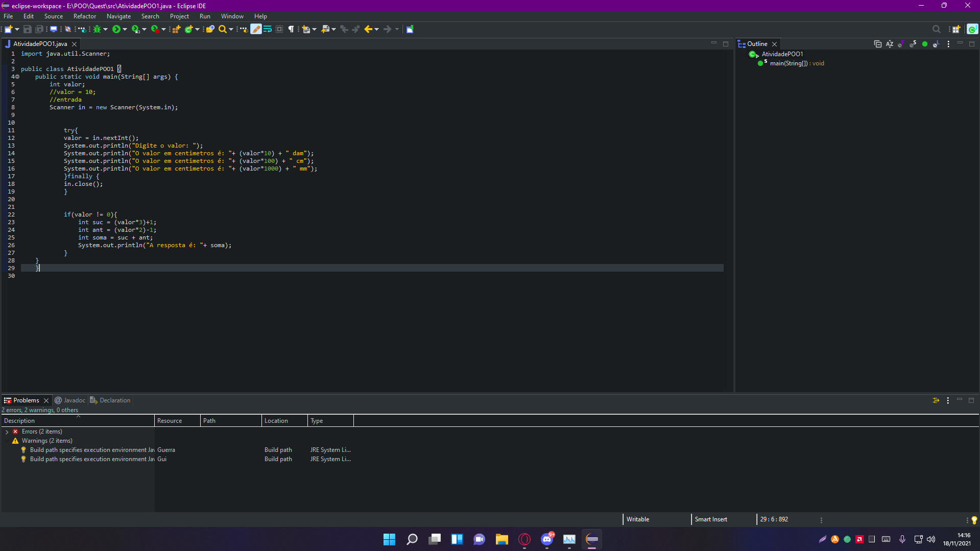The height and width of the screenshot is (551, 980).
Task: Select main(String[]) in Outline
Action: (797, 63)
